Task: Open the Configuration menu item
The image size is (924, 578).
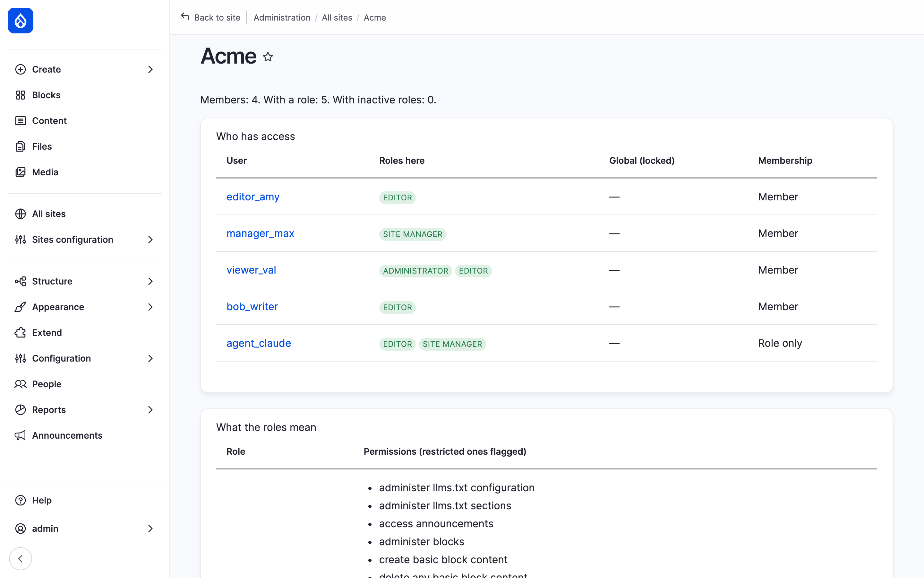Action: 85,358
